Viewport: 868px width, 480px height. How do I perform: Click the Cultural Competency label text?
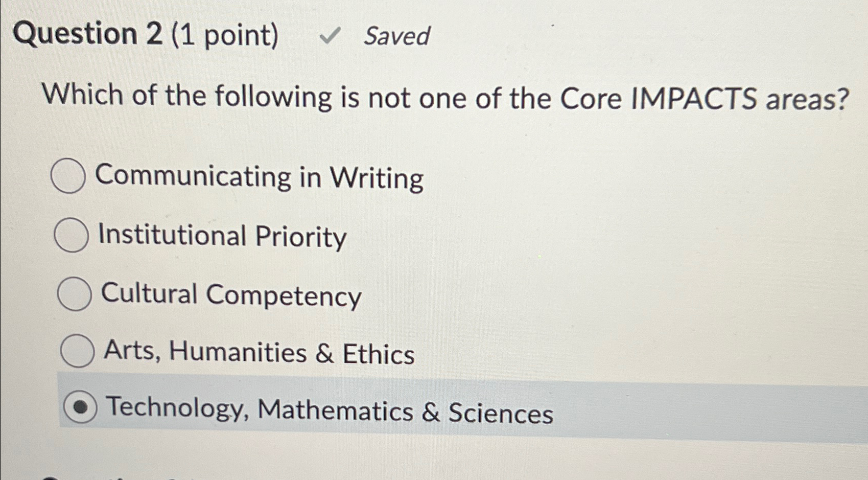click(230, 295)
